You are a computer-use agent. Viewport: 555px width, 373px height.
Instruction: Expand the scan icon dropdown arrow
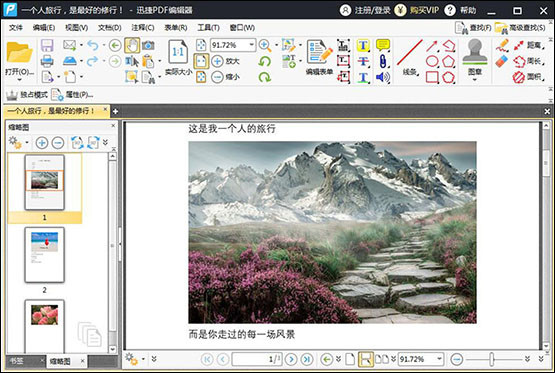(x=81, y=61)
